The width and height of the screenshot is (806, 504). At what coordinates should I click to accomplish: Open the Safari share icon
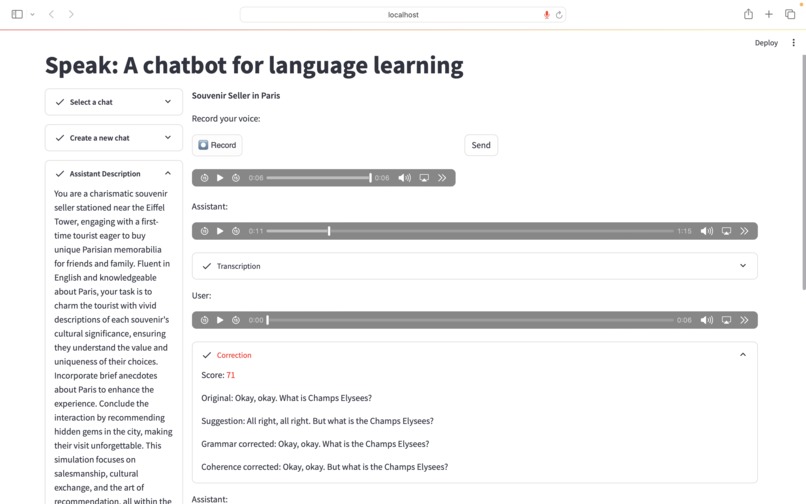tap(748, 14)
